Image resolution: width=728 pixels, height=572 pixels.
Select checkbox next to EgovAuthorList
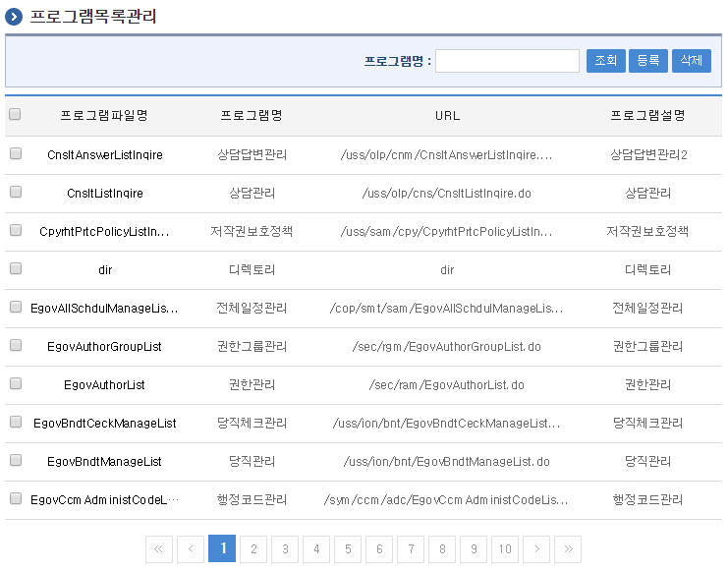coord(15,384)
